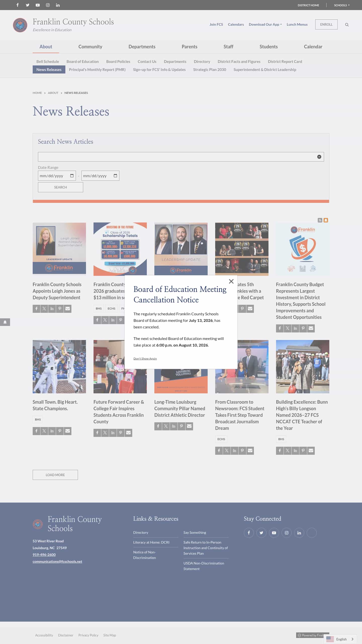This screenshot has height=644, width=362.
Task: Click the Franklin County Schools header logo
Action: (x=20, y=25)
